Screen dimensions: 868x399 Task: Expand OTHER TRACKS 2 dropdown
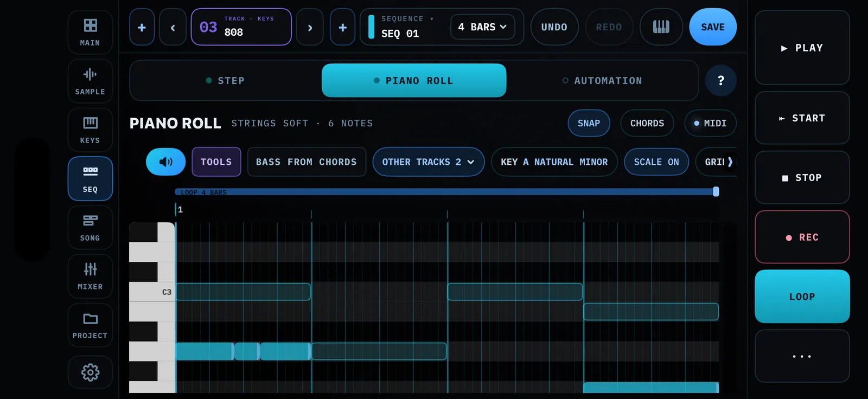(x=428, y=162)
